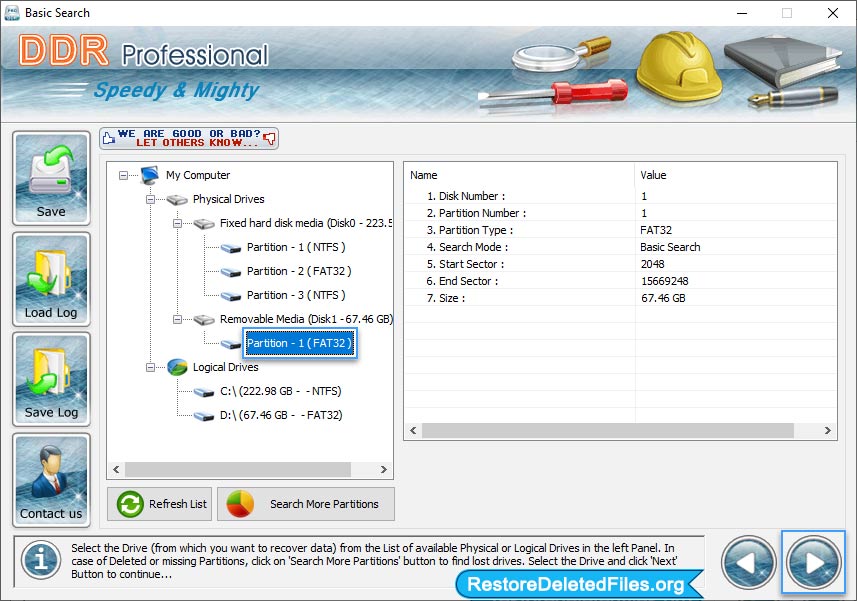Open the Load Log button
857x601 pixels.
(x=51, y=279)
